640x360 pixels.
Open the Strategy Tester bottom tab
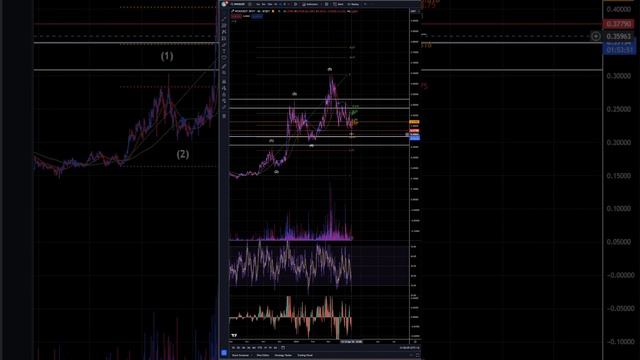pos(283,356)
